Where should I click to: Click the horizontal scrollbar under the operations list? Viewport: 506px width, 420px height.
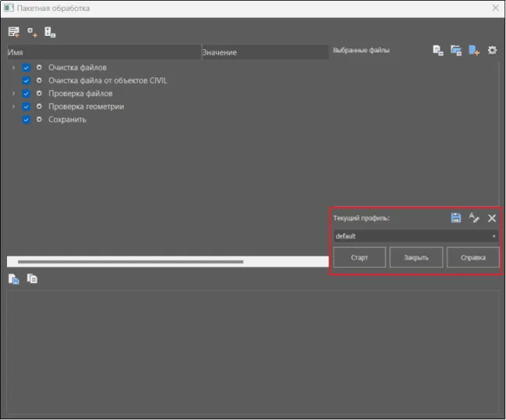[130, 261]
